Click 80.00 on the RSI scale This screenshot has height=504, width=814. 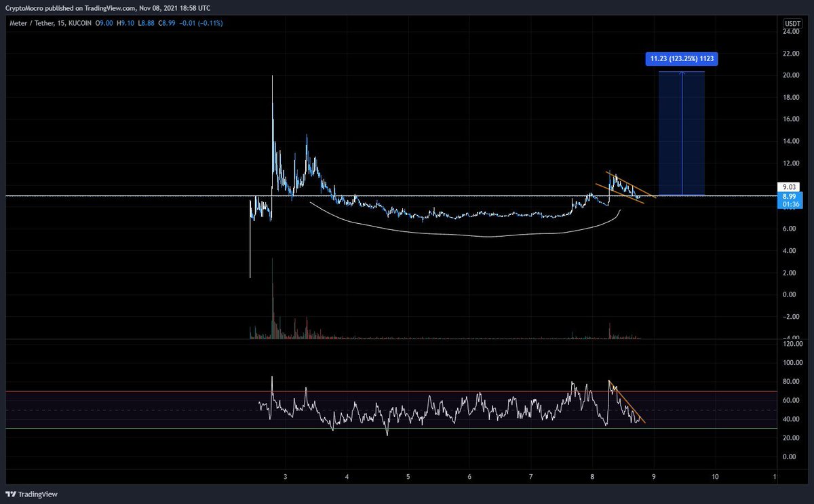point(790,382)
